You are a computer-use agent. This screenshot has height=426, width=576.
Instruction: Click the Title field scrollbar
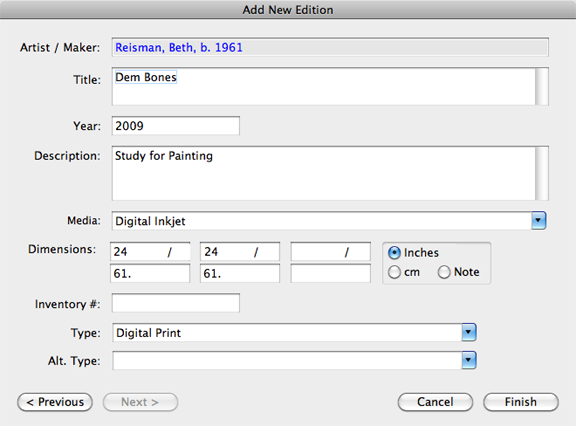click(x=542, y=86)
